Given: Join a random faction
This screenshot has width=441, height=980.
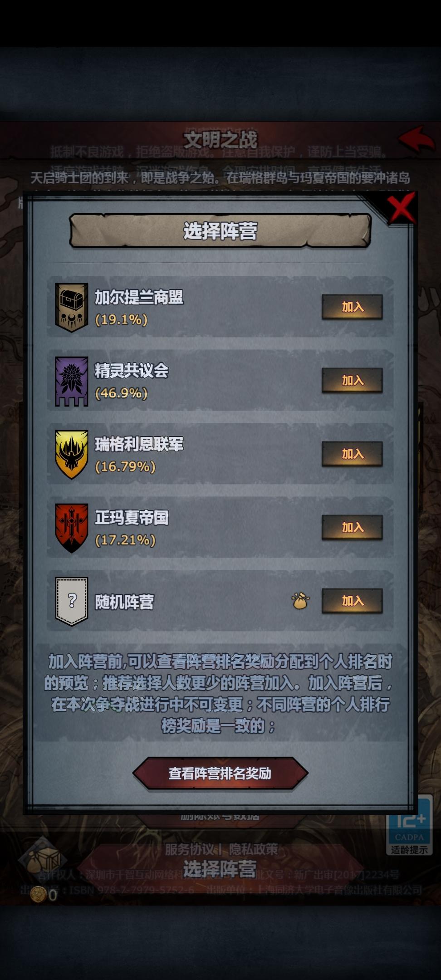Looking at the screenshot, I should coord(352,601).
